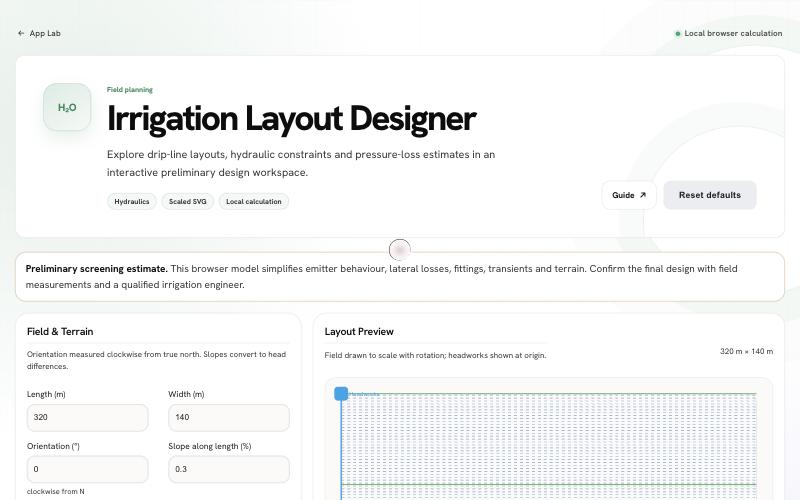This screenshot has height=500, width=800.
Task: Click the Reset defaults button
Action: (710, 195)
